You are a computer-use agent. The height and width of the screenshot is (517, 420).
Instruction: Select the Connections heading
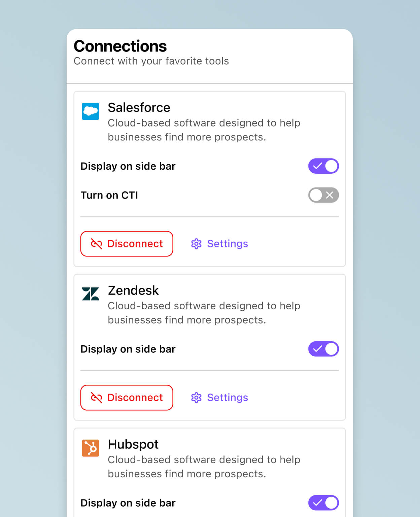point(120,46)
